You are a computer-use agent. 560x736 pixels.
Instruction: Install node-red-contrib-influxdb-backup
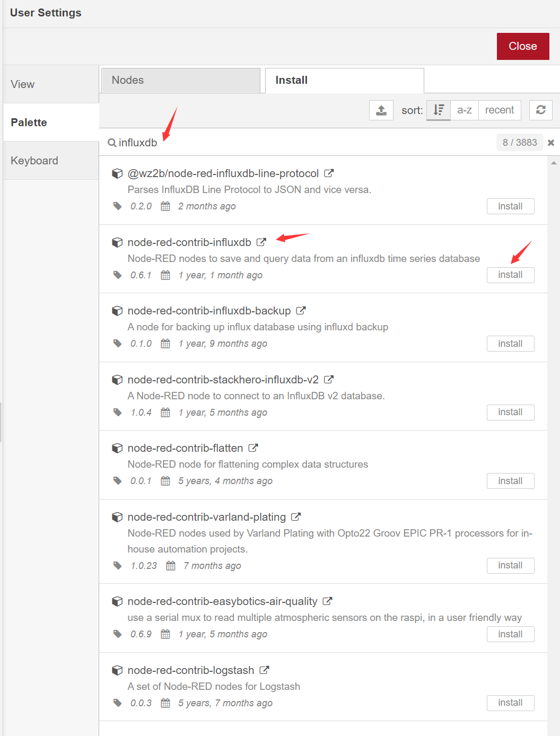[510, 344]
